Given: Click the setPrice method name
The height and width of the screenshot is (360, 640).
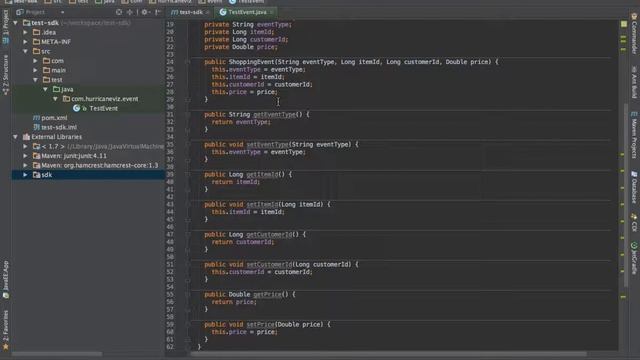Looking at the screenshot, I should pyautogui.click(x=260, y=324).
